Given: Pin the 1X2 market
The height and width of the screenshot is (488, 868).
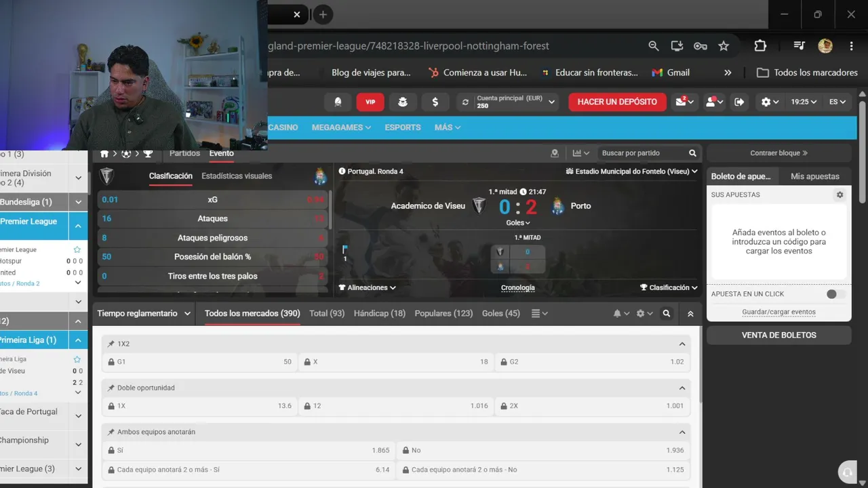Looking at the screenshot, I should tap(111, 344).
